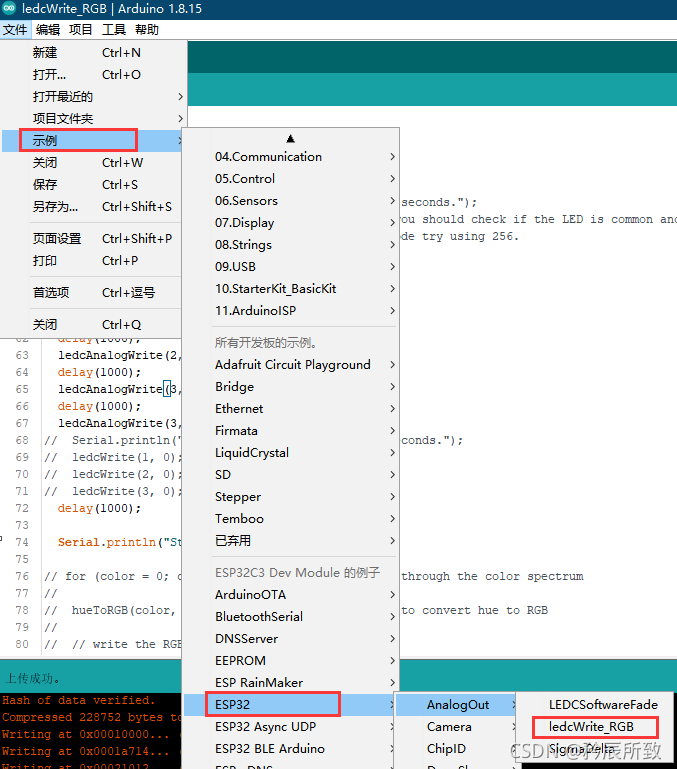Click console line 'Writing at 0x00010000...'
The width and height of the screenshot is (677, 769).
click(x=86, y=734)
